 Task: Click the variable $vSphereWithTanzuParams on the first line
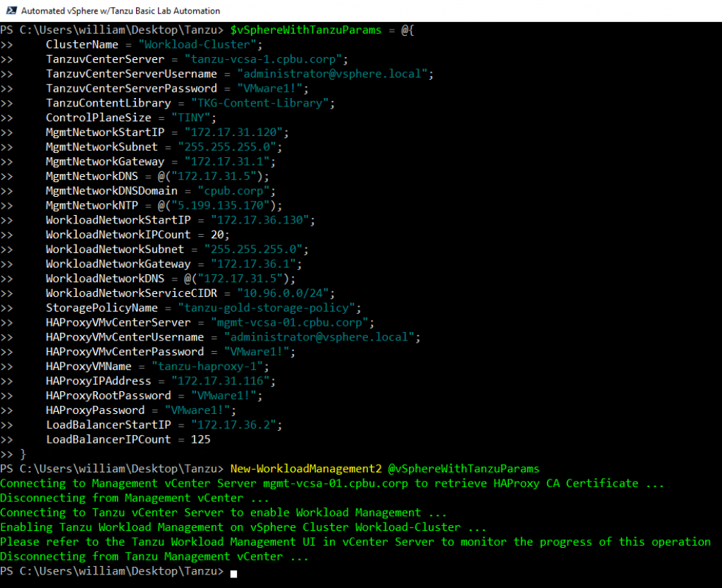coord(306,30)
